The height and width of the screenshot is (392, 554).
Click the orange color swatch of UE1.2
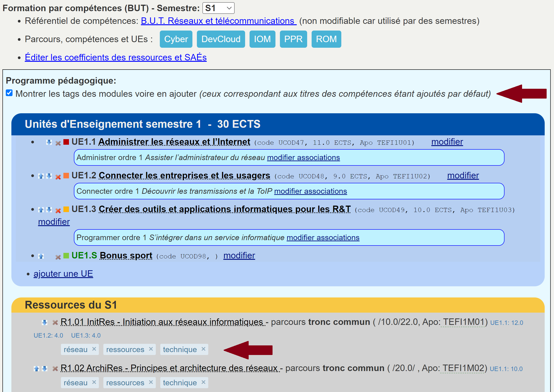pos(66,176)
